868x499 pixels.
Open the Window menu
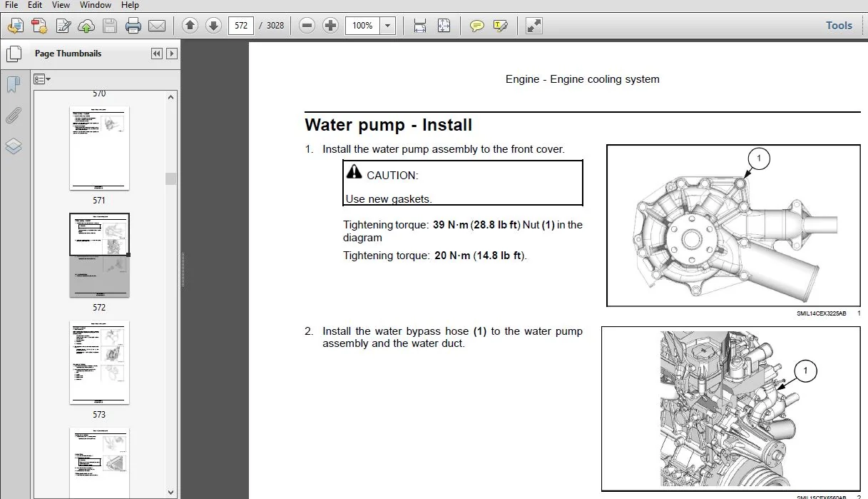(x=95, y=5)
